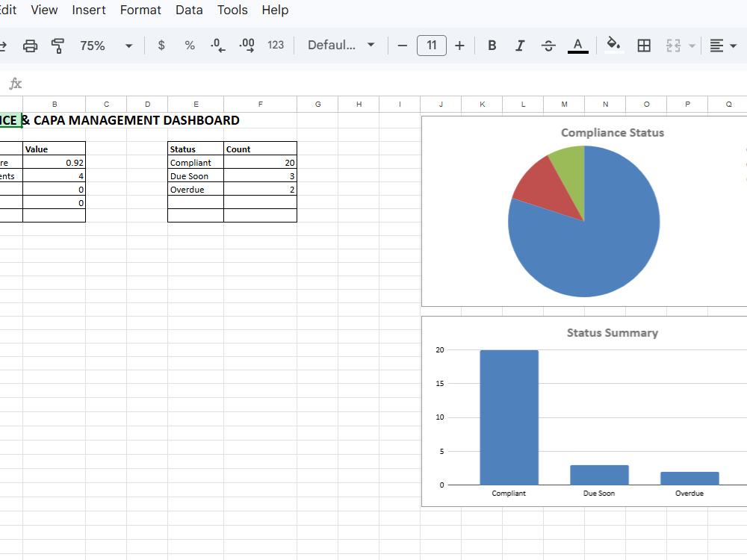Viewport: 747px width, 560px height.
Task: Click the count cell showing 20
Action: 260,162
